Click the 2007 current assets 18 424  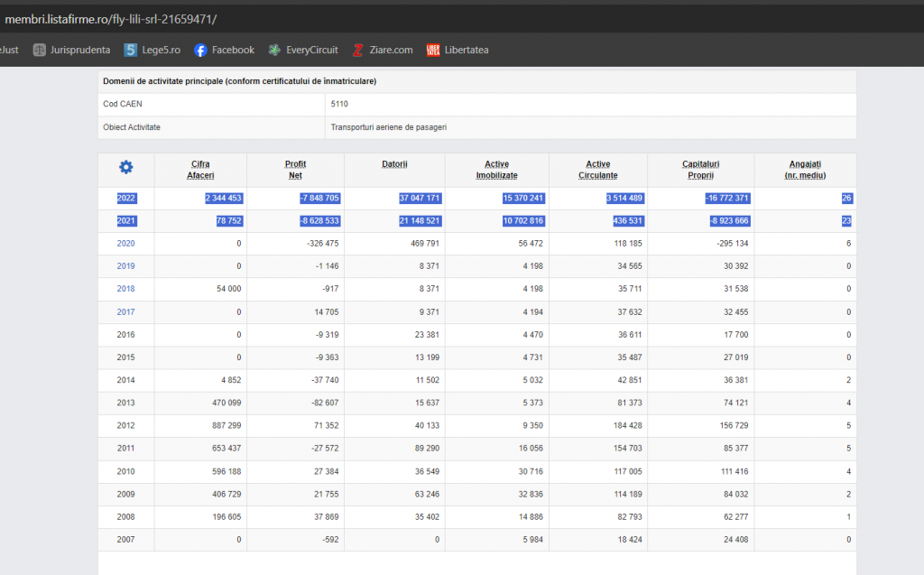630,540
